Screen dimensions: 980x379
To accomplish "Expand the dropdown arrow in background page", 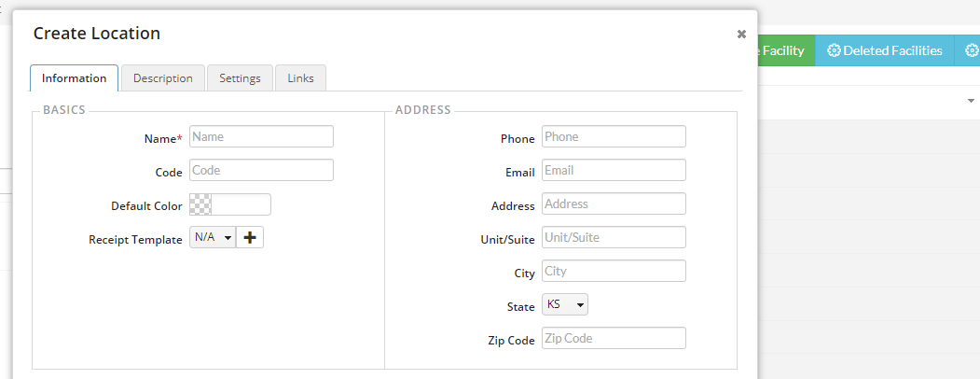I will pyautogui.click(x=971, y=101).
